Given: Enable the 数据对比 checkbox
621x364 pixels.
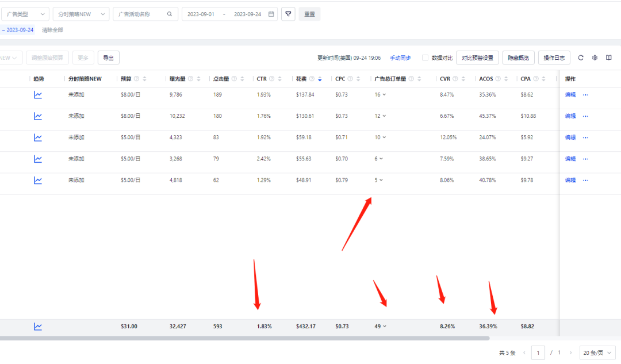Looking at the screenshot, I should tap(425, 58).
